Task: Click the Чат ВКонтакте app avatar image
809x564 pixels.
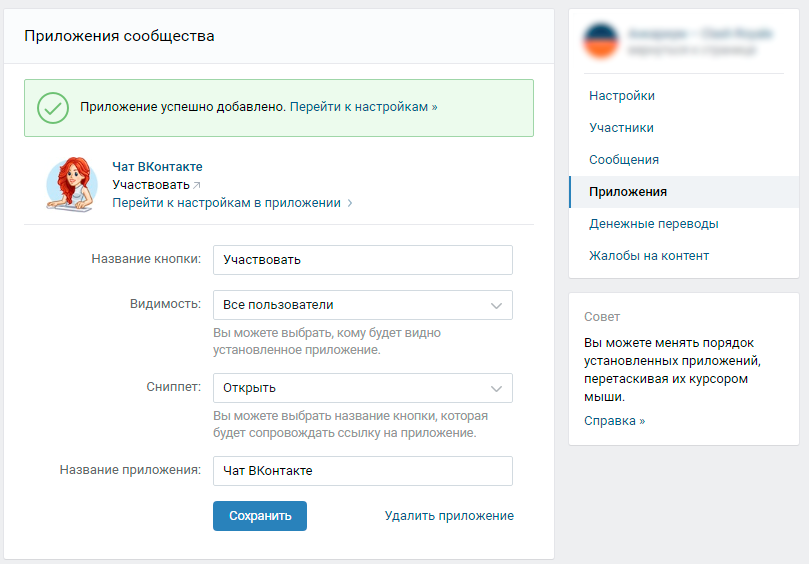Action: click(x=72, y=184)
